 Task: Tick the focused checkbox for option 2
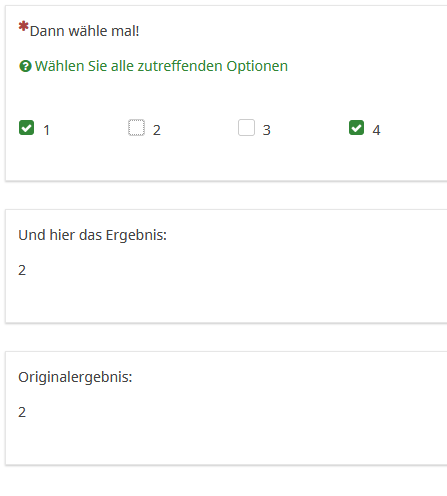point(136,128)
